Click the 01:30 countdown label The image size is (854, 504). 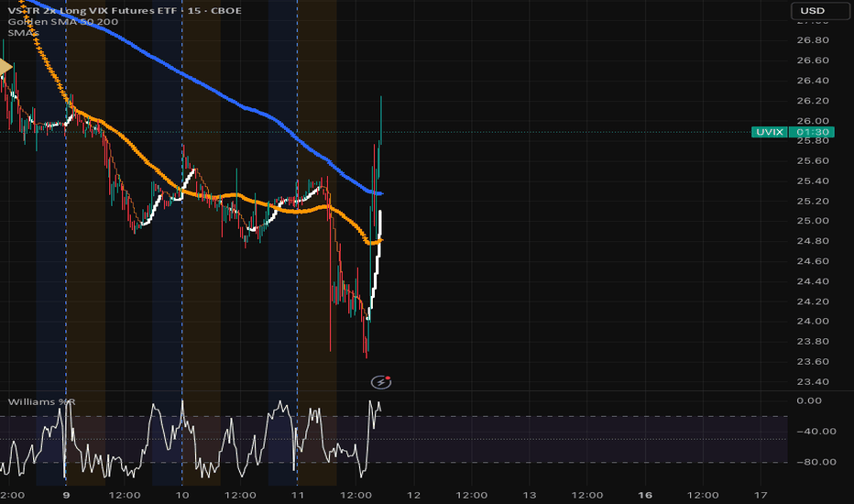pyautogui.click(x=812, y=132)
